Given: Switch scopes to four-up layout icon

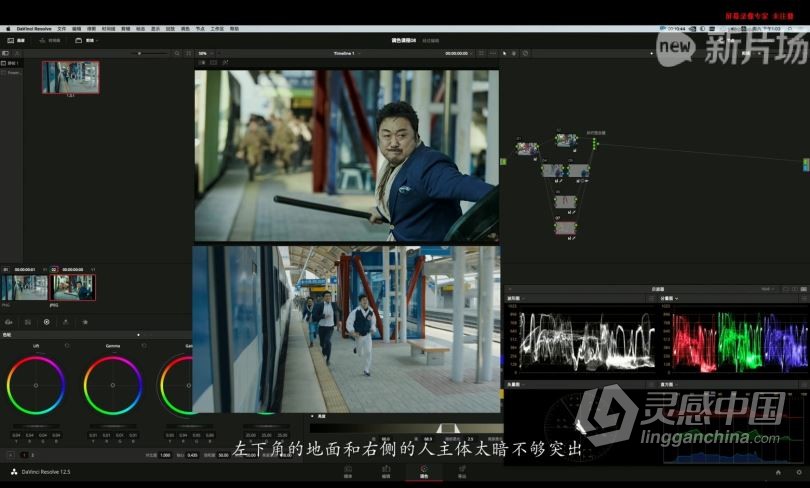Looking at the screenshot, I should [803, 289].
